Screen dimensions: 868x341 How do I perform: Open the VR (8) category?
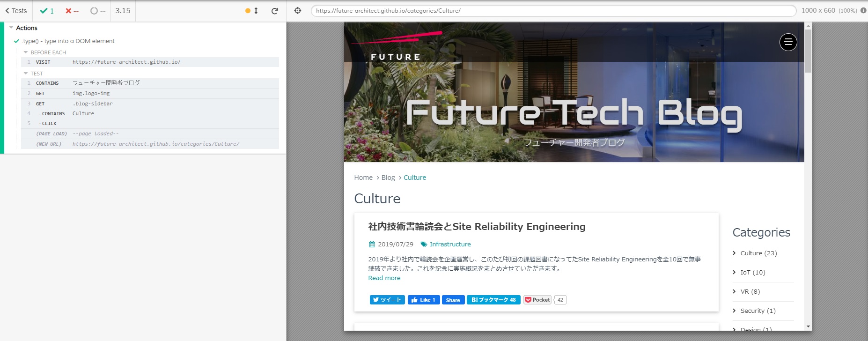click(x=750, y=292)
